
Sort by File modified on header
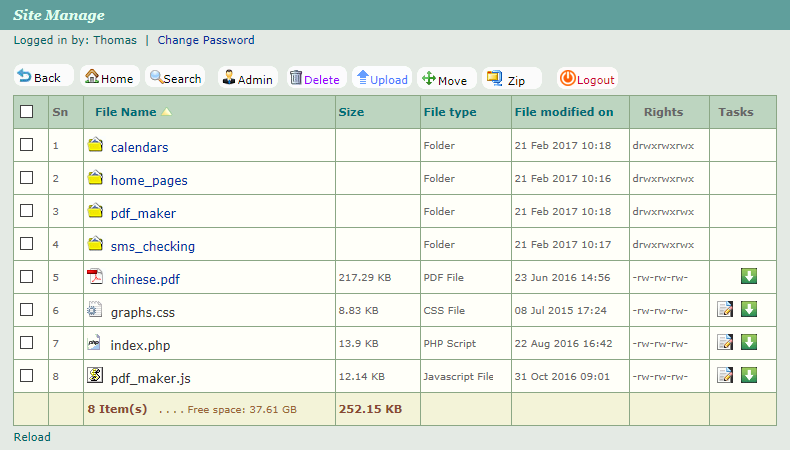(564, 112)
